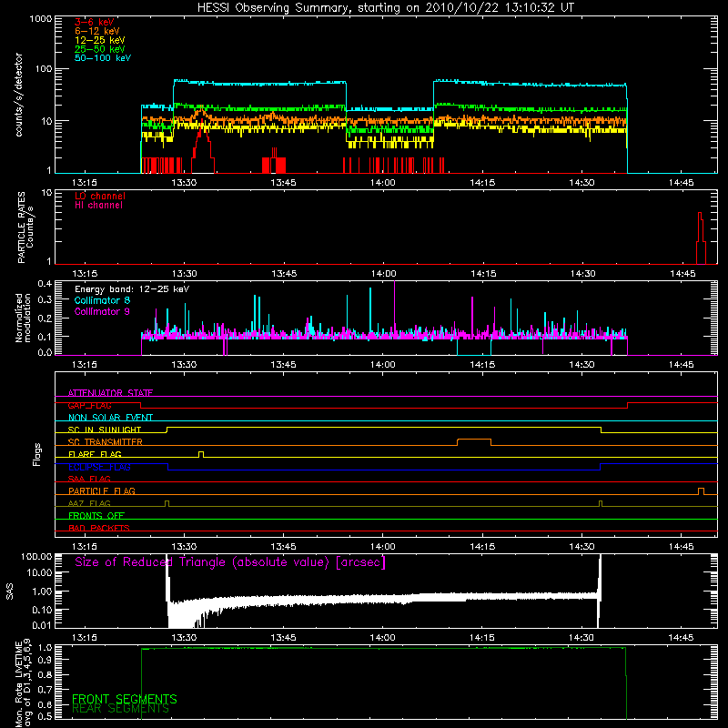Screen dimensions: 728x728
Task: Click the 1000 tick label on counts axis
Action: [41, 19]
